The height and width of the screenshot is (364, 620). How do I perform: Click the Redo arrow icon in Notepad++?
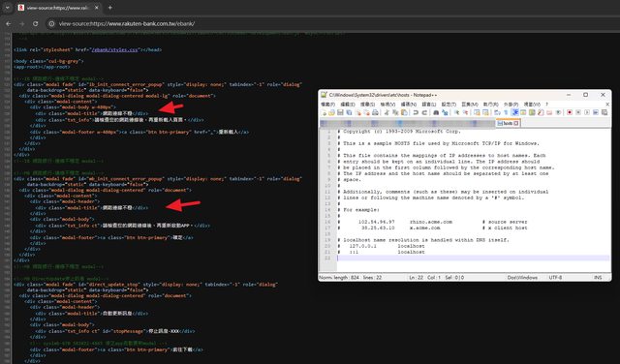point(424,112)
